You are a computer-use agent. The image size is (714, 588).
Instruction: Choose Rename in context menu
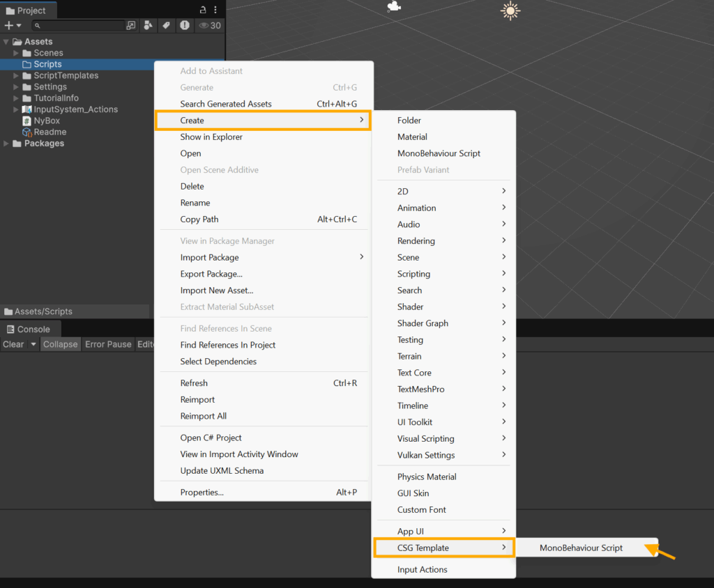[264, 203]
